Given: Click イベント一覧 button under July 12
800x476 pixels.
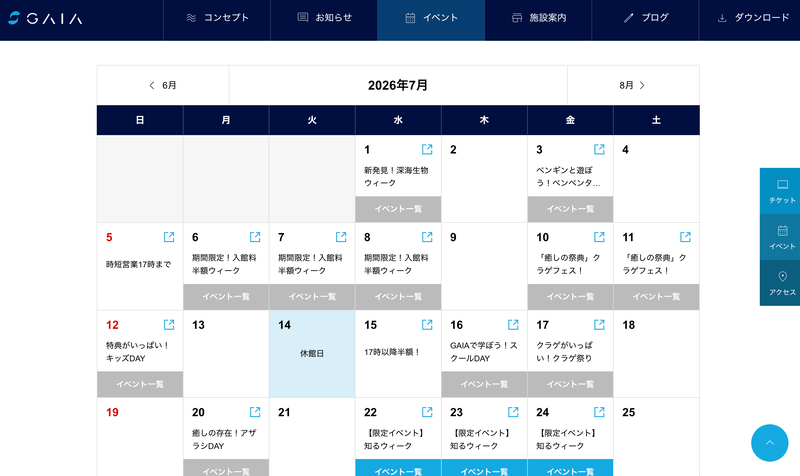Looking at the screenshot, I should [x=140, y=384].
